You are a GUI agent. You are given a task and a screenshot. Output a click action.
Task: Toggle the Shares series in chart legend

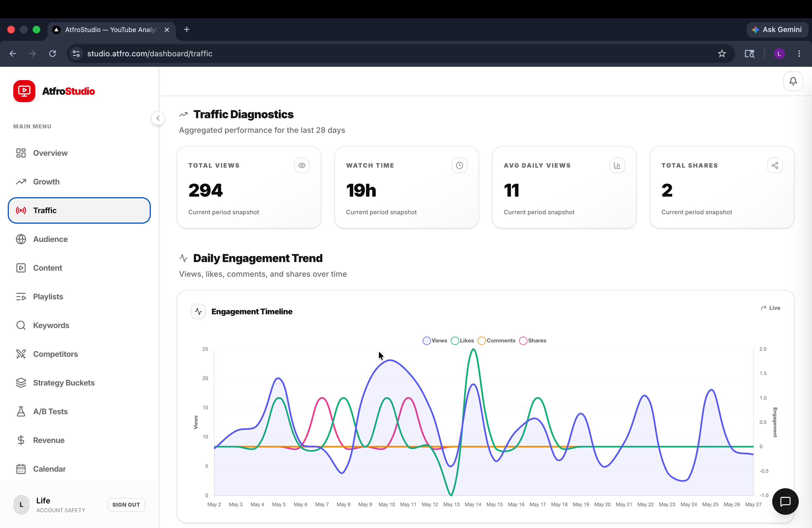532,340
